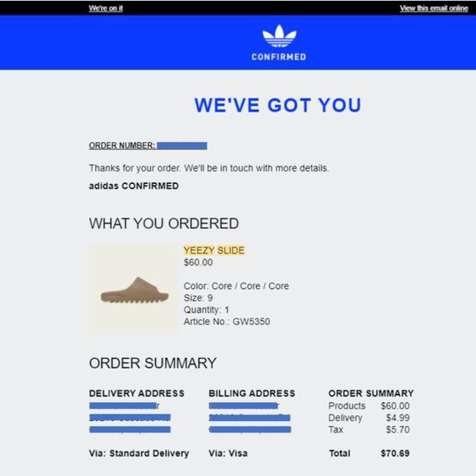Click the Size: 9 line
This screenshot has height=476, width=476.
tap(198, 298)
